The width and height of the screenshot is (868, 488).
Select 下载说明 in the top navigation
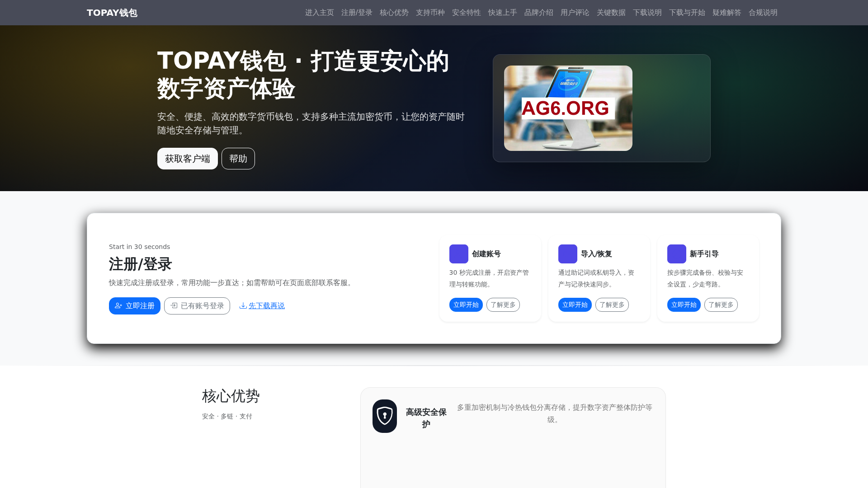[x=647, y=13]
